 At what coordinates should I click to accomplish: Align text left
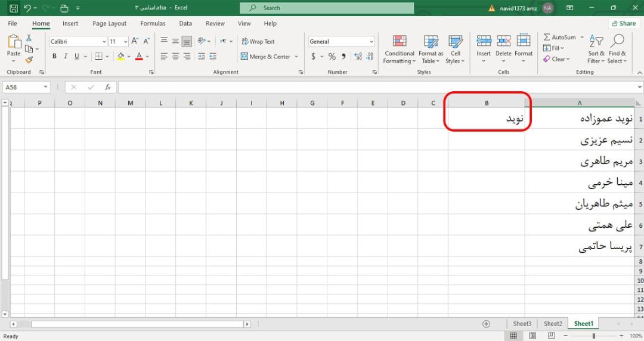pos(164,56)
